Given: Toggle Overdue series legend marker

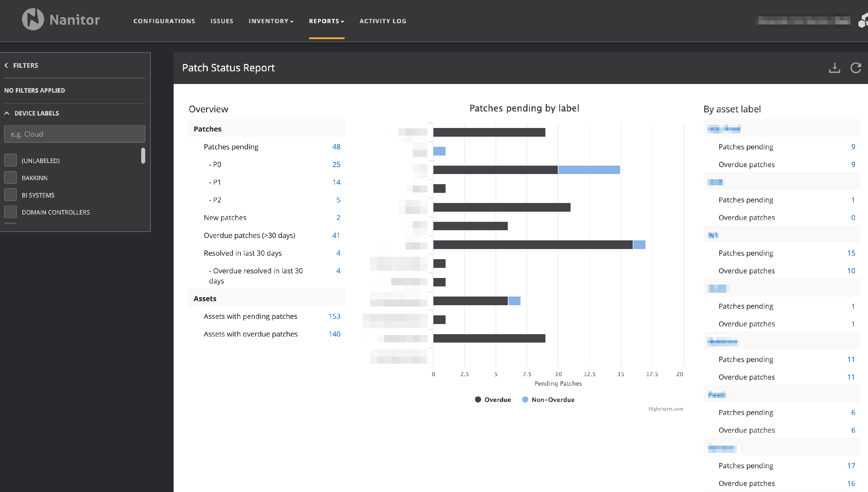Looking at the screenshot, I should tap(478, 399).
